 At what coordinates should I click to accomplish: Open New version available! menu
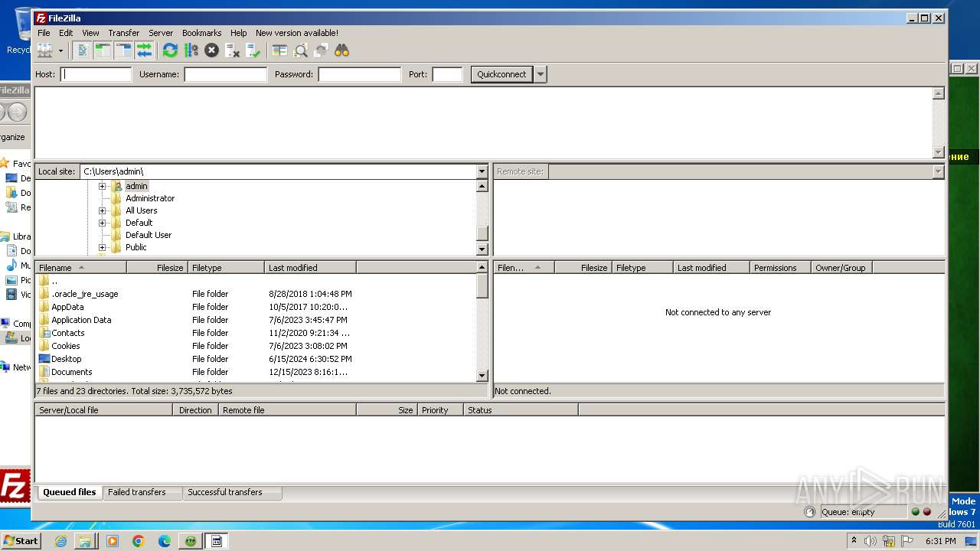pyautogui.click(x=297, y=33)
